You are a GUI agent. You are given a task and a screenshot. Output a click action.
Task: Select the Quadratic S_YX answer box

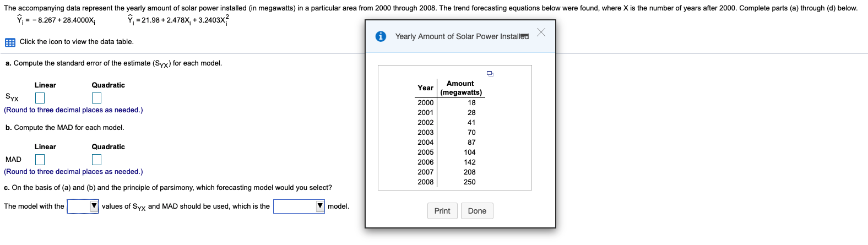96,98
